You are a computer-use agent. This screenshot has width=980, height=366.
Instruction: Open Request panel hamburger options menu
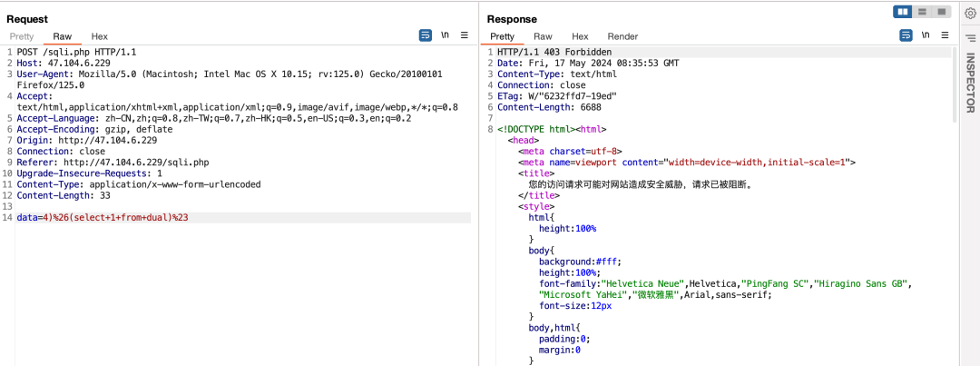click(x=464, y=35)
